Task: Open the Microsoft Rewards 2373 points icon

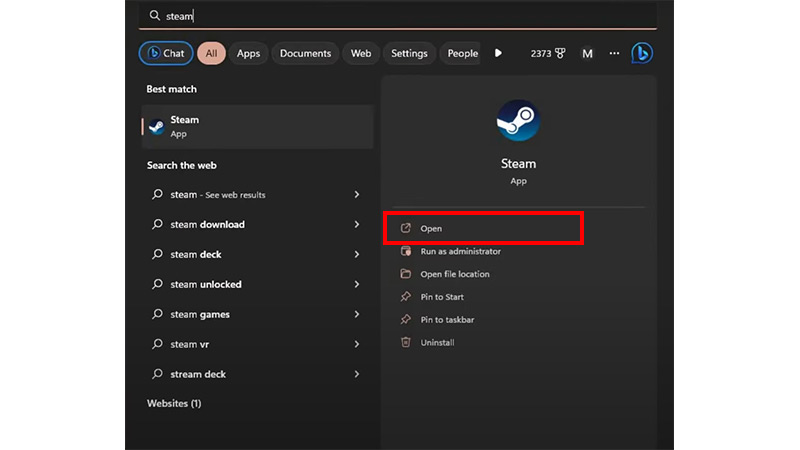Action: [x=560, y=53]
